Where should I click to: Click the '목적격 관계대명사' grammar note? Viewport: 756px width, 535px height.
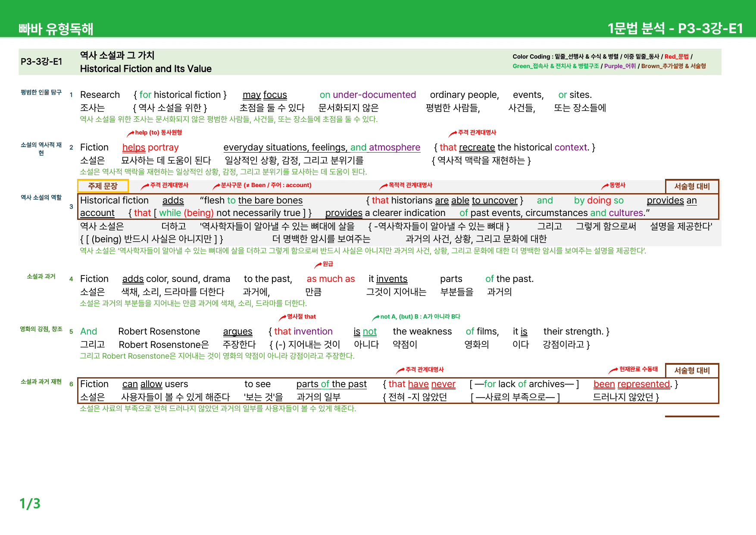[410, 185]
